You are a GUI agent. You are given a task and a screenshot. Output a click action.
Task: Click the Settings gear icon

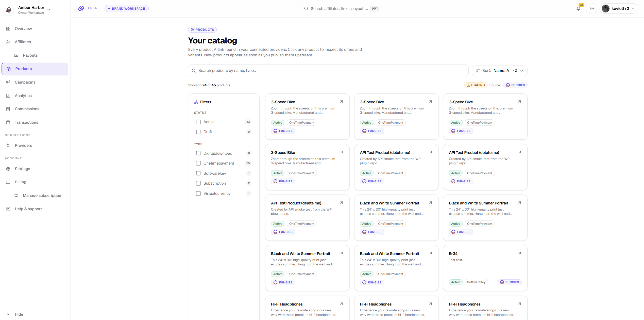[x=8, y=169]
